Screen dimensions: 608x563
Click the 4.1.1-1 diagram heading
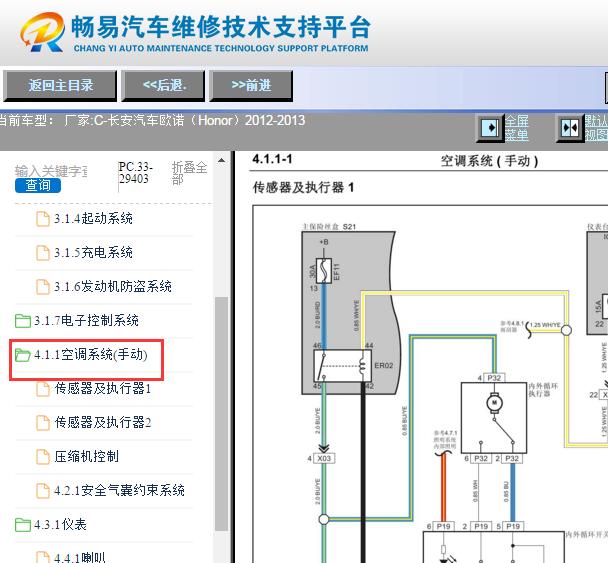272,159
